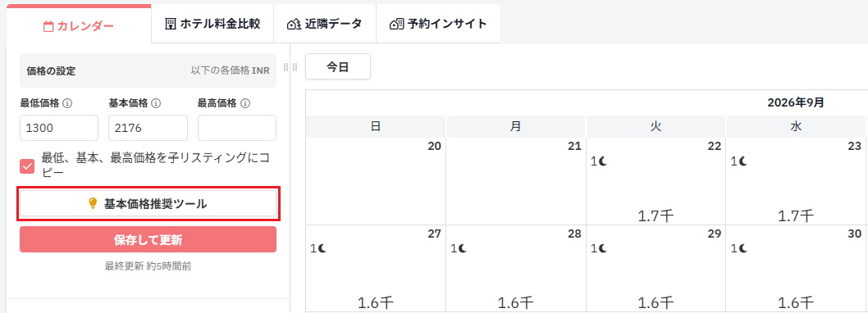The image size is (868, 313).
Task: Select September 30 cell priced 1.6千
Action: click(796, 268)
